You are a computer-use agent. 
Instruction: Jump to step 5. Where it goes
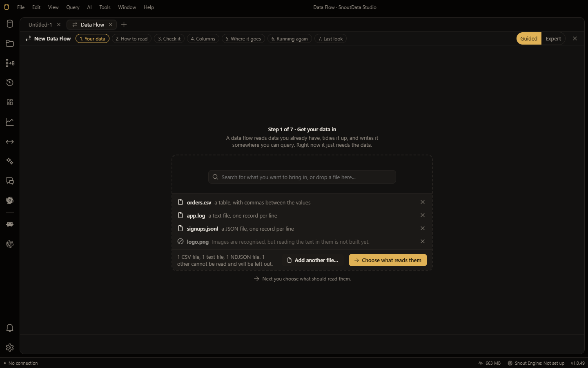tap(243, 39)
